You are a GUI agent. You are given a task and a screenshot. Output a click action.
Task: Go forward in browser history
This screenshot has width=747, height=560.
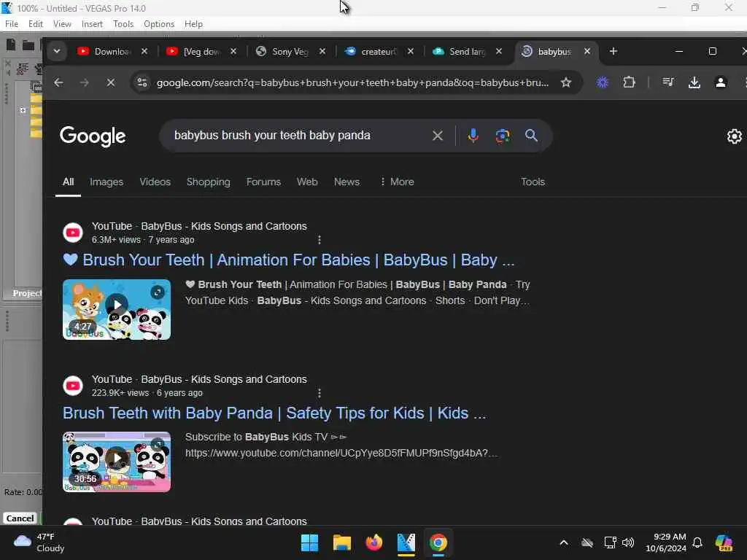coord(85,82)
